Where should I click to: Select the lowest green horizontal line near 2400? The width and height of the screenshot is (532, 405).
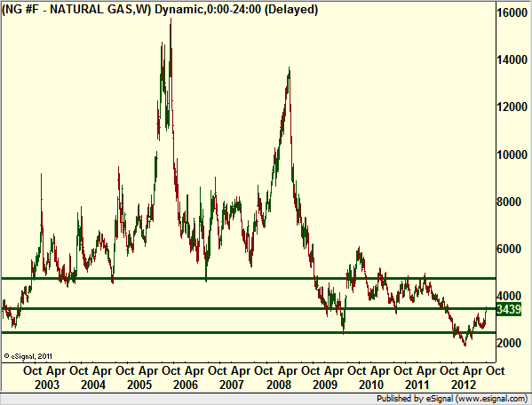pyautogui.click(x=249, y=332)
